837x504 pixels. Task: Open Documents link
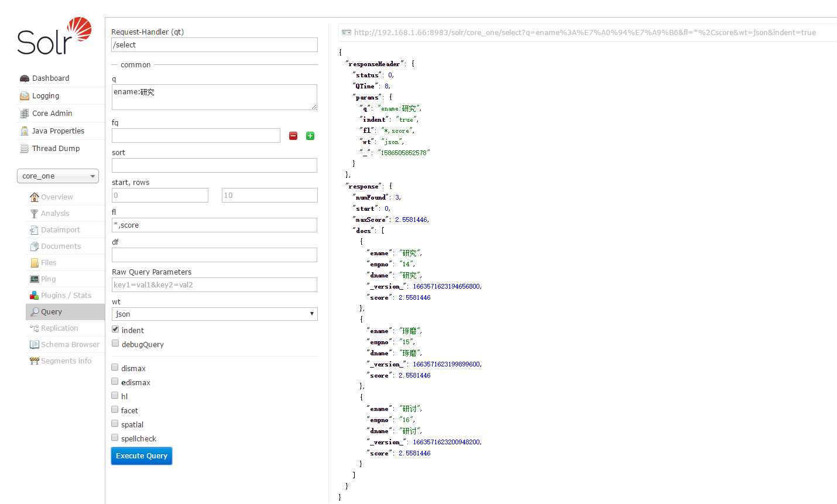[x=61, y=246]
